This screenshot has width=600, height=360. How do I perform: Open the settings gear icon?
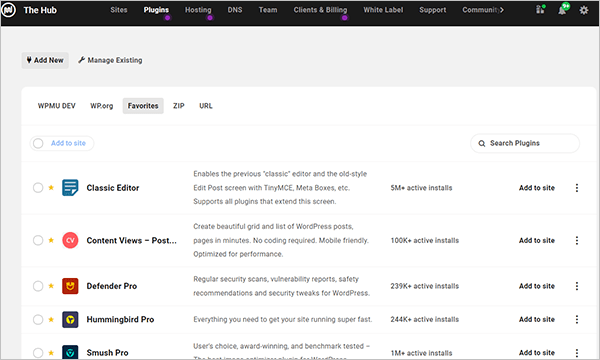tap(584, 10)
